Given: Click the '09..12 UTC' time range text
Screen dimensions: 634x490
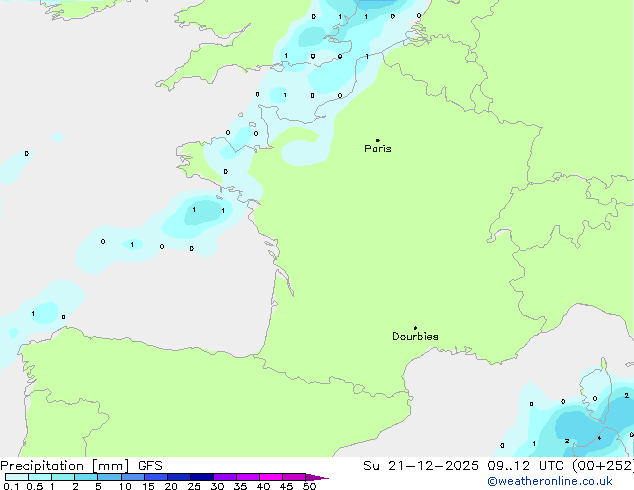Looking at the screenshot, I should [x=525, y=466].
